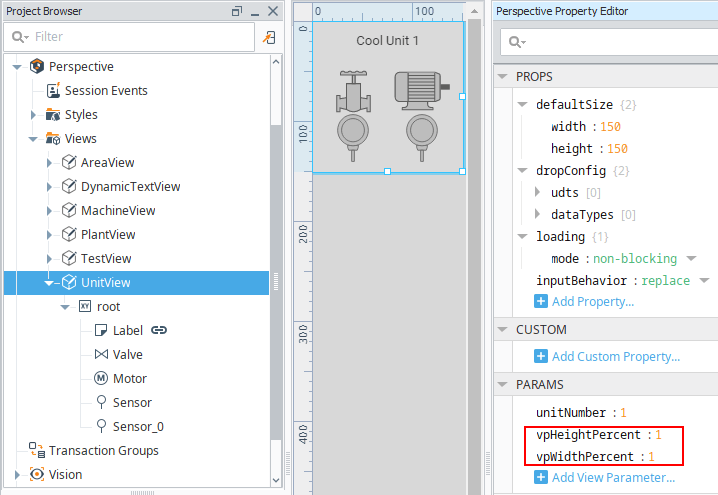Select the Cool Unit 1 label on canvas
Image resolution: width=718 pixels, height=495 pixels.
click(x=387, y=41)
